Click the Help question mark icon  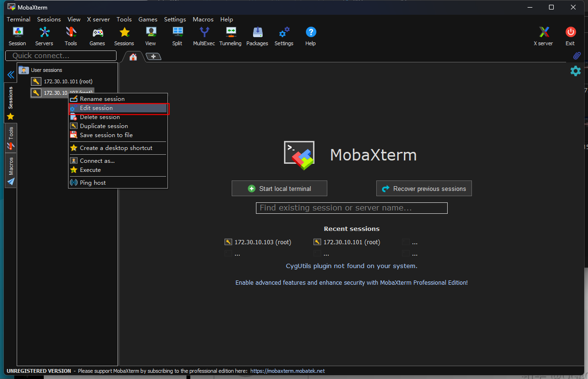311,36
